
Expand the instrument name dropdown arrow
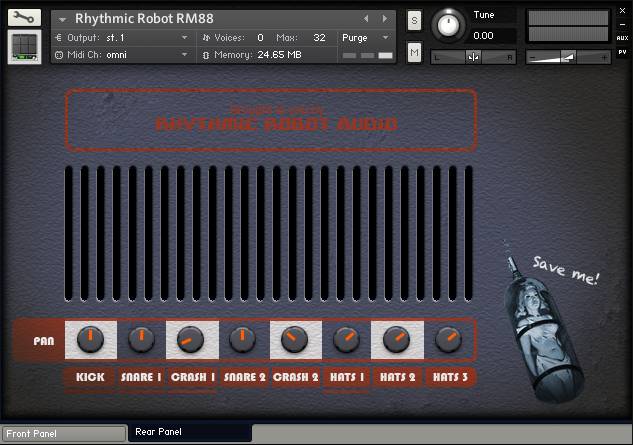pyautogui.click(x=62, y=19)
